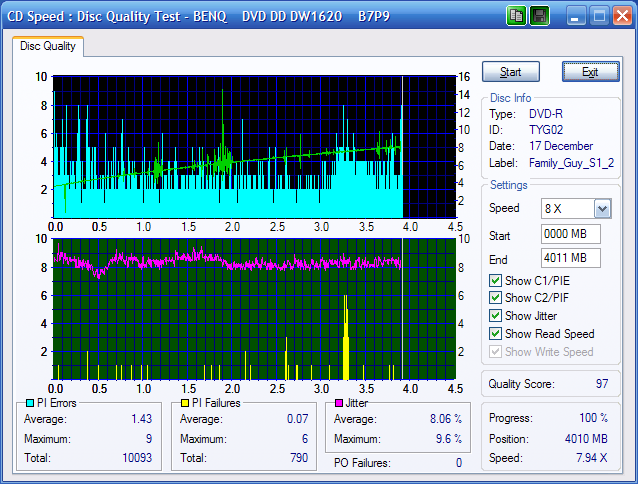Click the End MB input field
Screen dimensions: 638x484
(570, 259)
